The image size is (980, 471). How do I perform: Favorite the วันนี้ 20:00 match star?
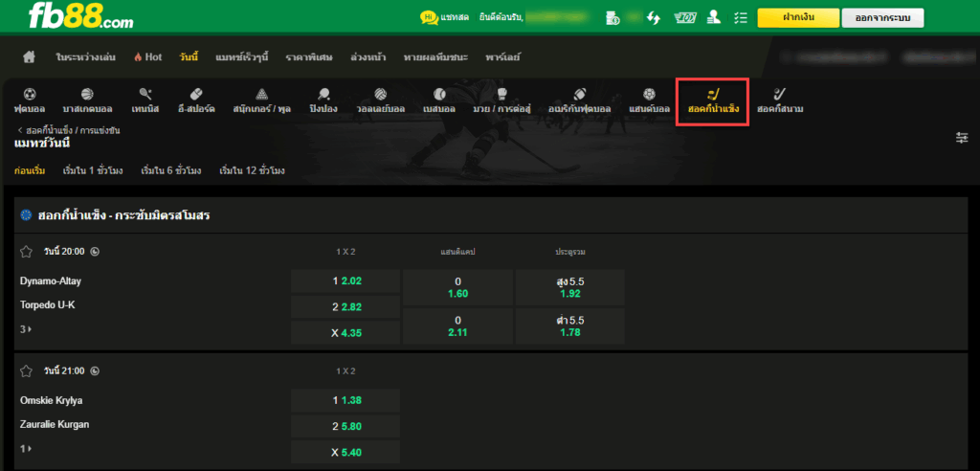click(x=26, y=252)
